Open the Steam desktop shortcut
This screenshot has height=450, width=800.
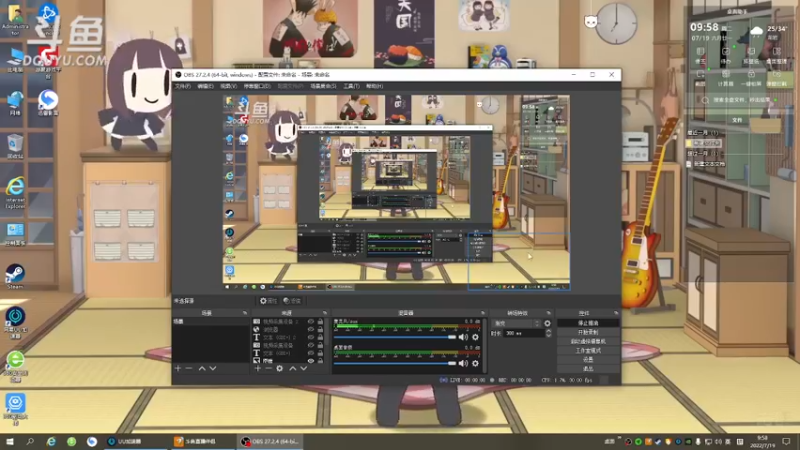pos(15,277)
